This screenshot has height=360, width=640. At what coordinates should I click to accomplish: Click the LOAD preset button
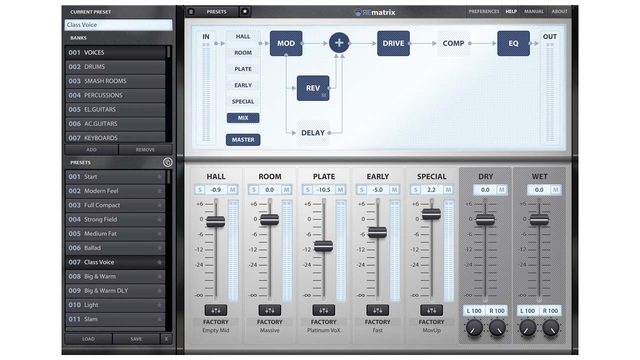pyautogui.click(x=88, y=339)
